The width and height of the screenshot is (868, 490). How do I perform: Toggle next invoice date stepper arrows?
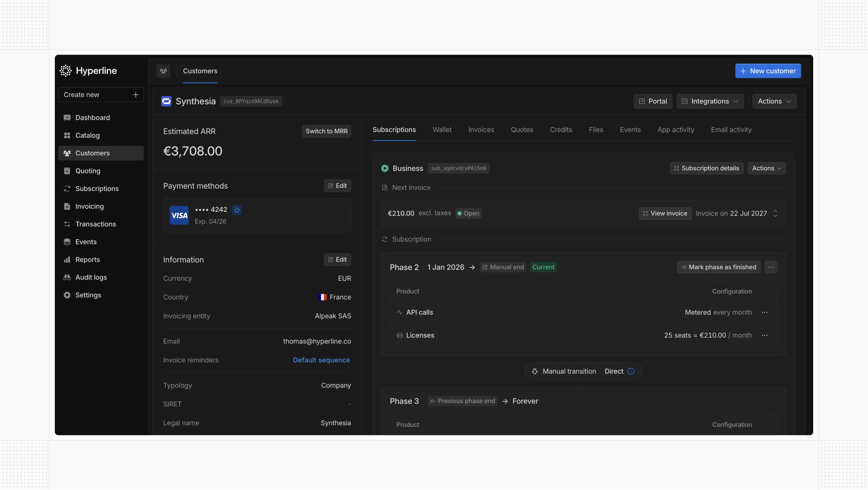(x=775, y=213)
